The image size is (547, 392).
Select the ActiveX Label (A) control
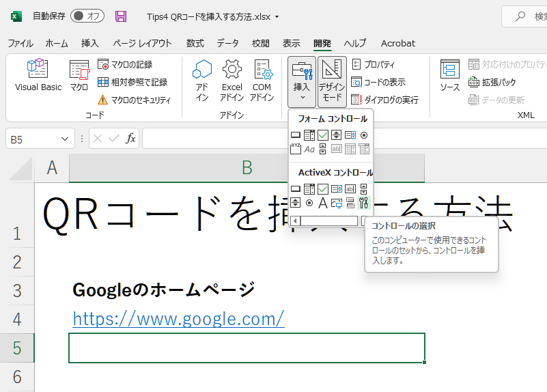point(323,203)
